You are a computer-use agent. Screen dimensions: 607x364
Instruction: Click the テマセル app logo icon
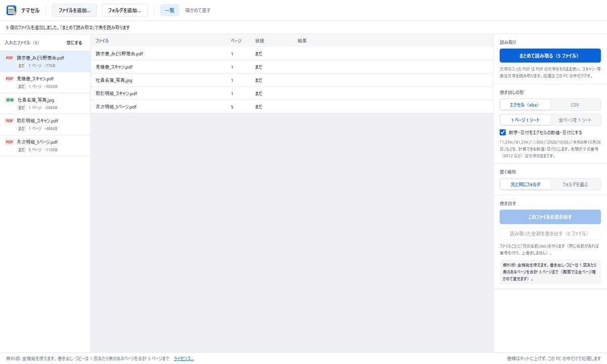tap(11, 10)
